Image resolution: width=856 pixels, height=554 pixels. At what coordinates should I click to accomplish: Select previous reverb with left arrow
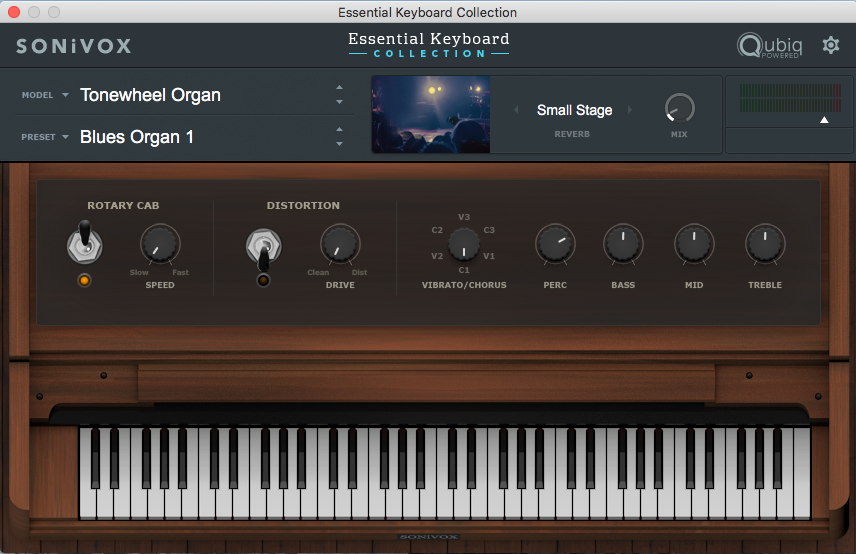517,110
